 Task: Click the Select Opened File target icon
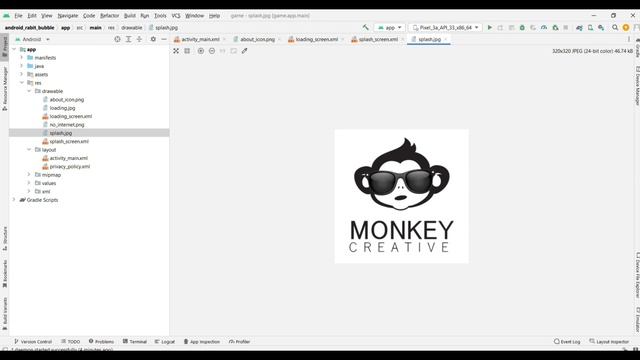[117, 39]
